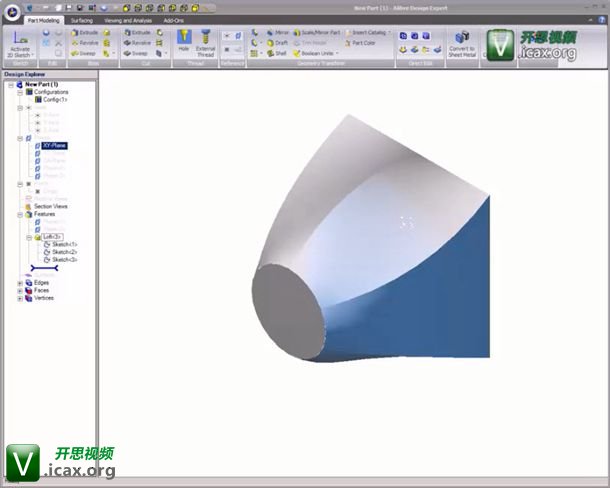Collapse the Loft<3> feature node
The width and height of the screenshot is (610, 488).
(x=29, y=237)
